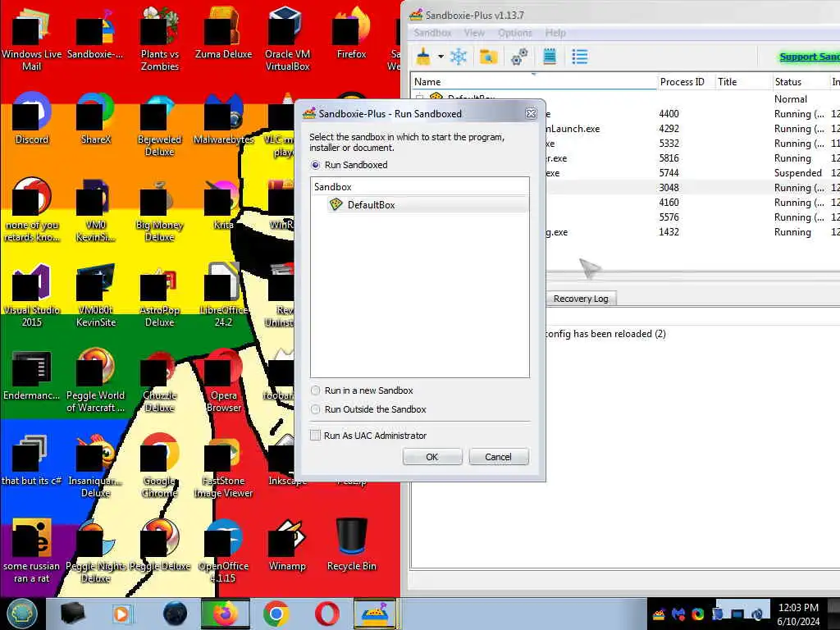
Task: Open the Options menu in Sandboxie-Plus
Action: pyautogui.click(x=515, y=33)
